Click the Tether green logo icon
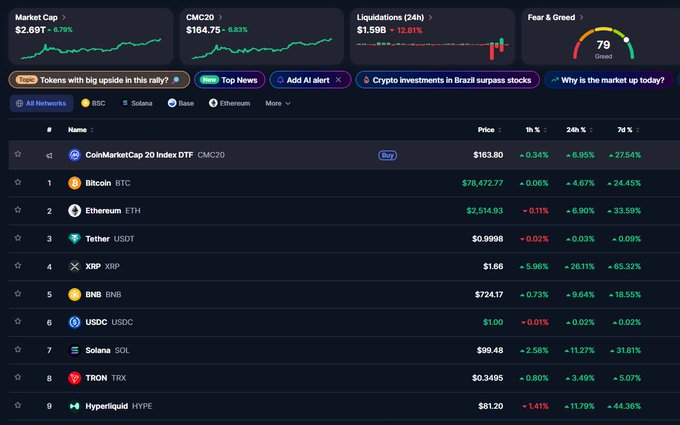 [75, 239]
